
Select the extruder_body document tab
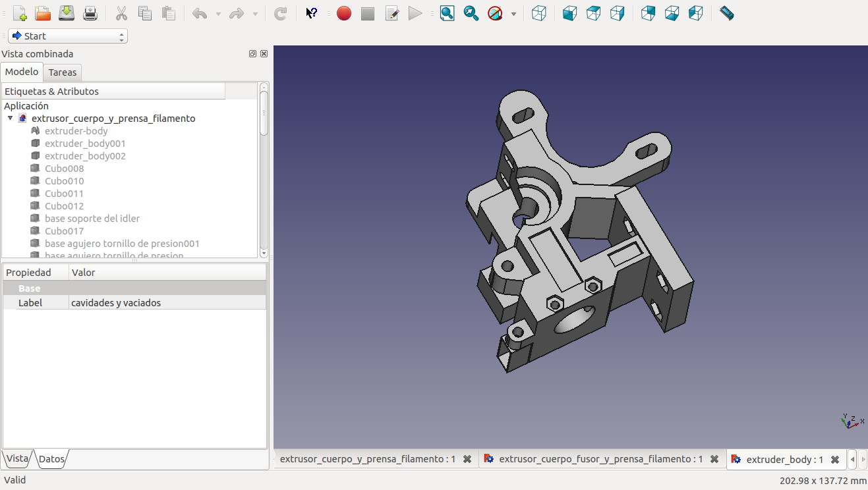tap(784, 459)
